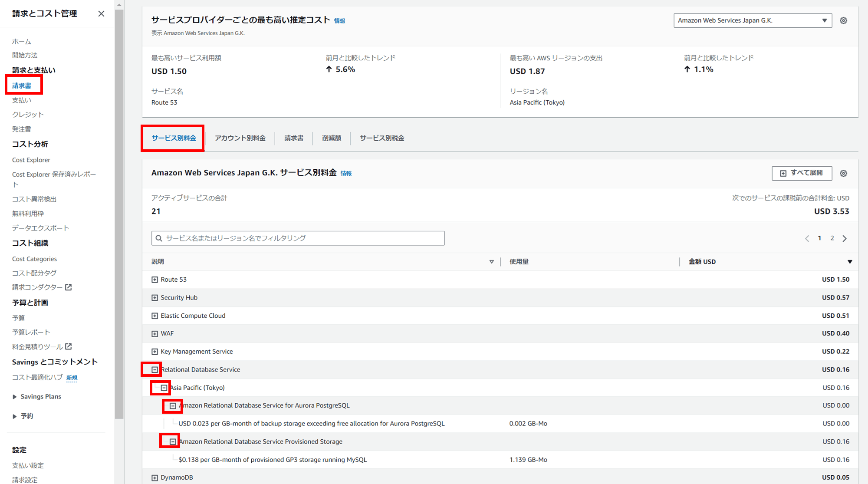Open 請求設定 in sidebar

click(25, 480)
